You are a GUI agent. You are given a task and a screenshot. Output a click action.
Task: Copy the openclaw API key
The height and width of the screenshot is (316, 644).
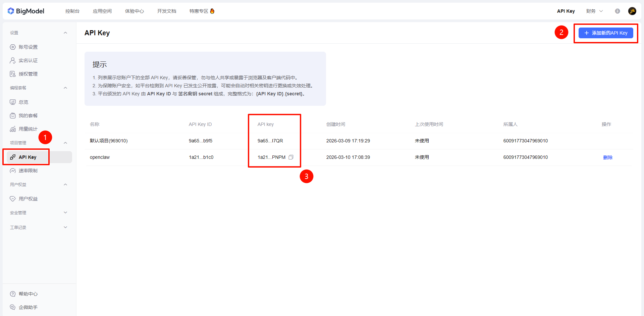pyautogui.click(x=291, y=157)
